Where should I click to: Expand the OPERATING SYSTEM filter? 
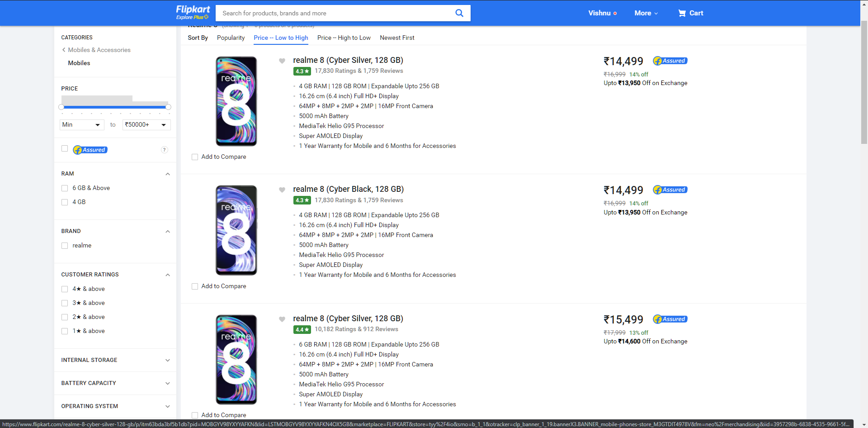tap(168, 406)
